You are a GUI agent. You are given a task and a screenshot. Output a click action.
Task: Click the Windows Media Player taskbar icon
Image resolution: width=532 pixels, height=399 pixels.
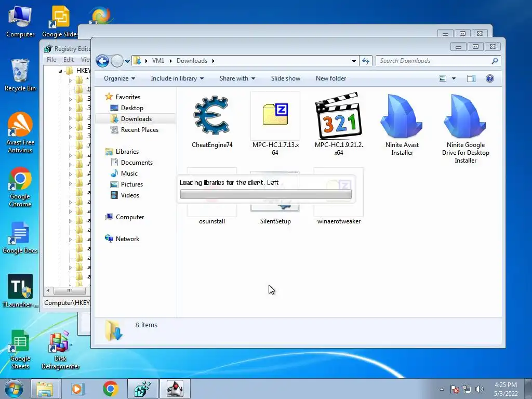point(77,389)
